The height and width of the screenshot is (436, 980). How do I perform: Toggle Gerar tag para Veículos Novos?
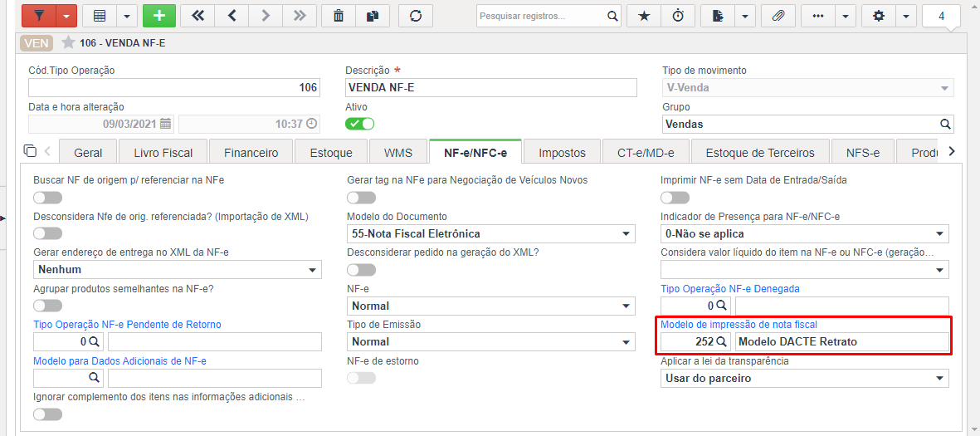click(x=361, y=198)
